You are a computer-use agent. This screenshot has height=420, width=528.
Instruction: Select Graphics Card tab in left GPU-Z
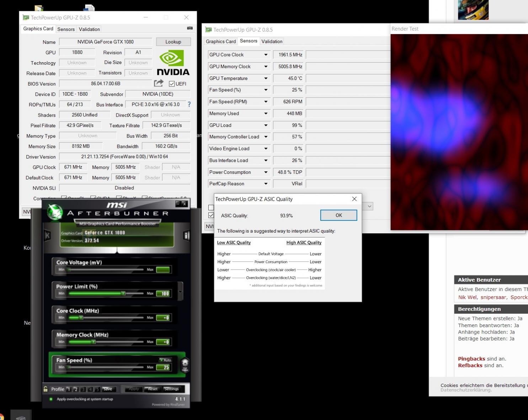pyautogui.click(x=38, y=29)
